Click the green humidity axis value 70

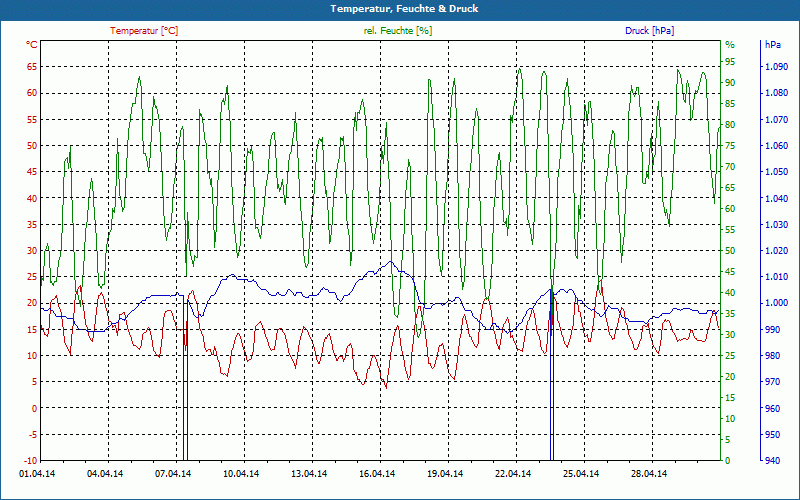tap(730, 167)
